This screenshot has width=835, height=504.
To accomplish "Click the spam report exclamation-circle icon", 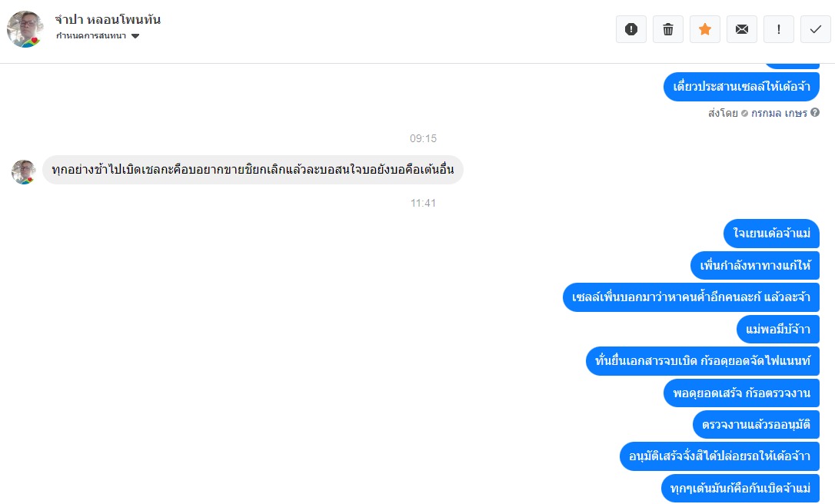I will (x=631, y=29).
